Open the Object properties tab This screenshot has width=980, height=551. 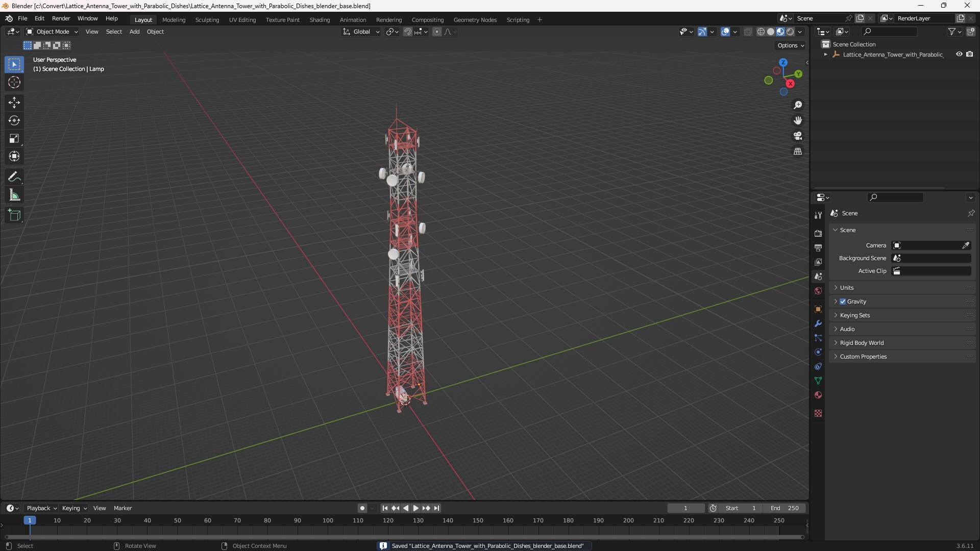click(818, 309)
